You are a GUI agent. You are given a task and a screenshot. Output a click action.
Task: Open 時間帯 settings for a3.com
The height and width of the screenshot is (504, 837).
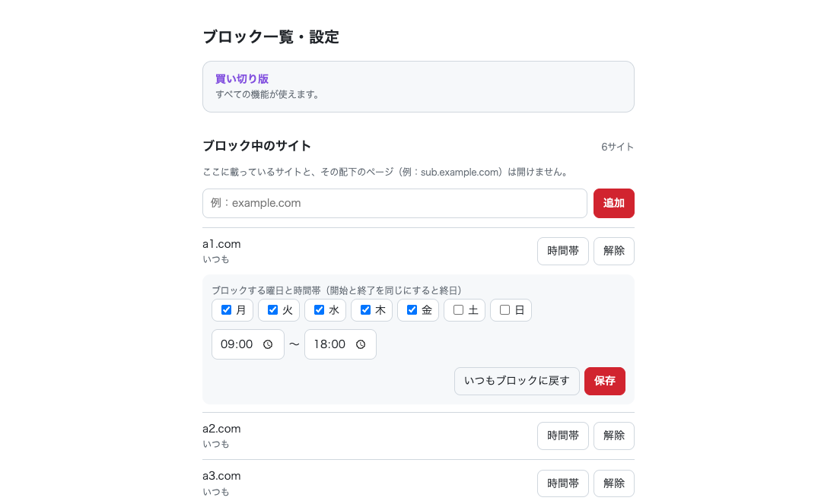pyautogui.click(x=562, y=483)
